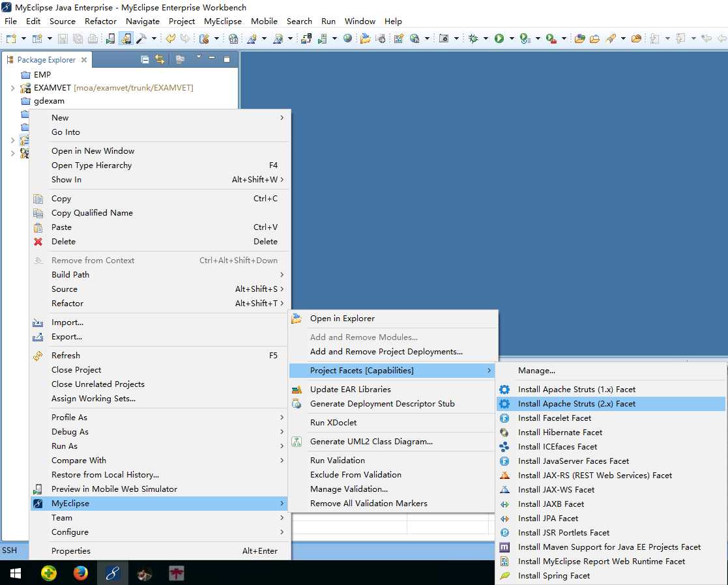Click the globe web browser toolbar icon
Viewport: 728px width, 585px height.
pyautogui.click(x=347, y=38)
